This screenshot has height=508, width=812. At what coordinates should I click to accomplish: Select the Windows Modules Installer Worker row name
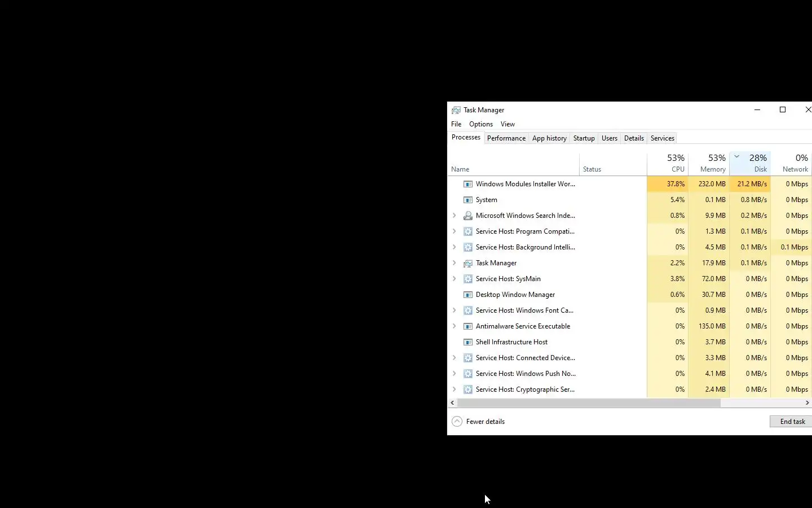click(x=526, y=184)
